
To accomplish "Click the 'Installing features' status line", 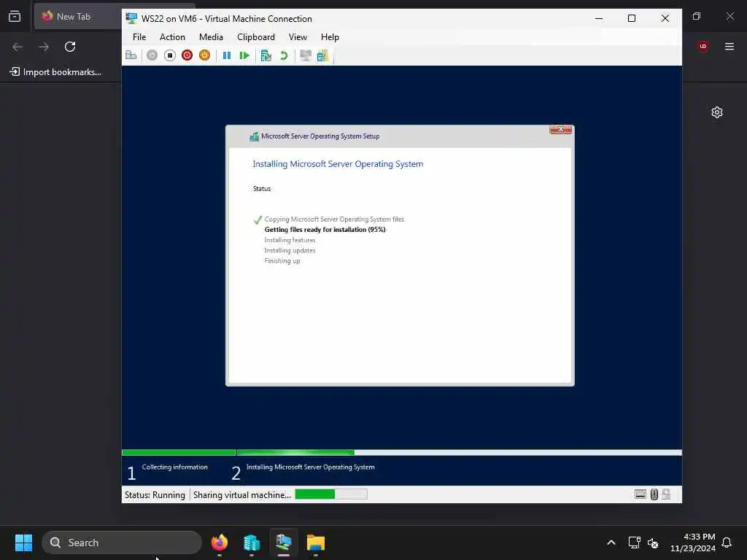I will point(290,240).
